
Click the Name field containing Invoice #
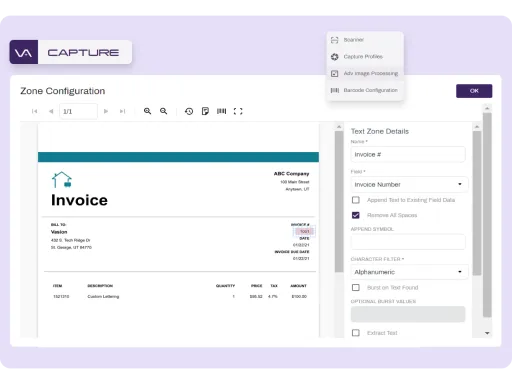(408, 154)
